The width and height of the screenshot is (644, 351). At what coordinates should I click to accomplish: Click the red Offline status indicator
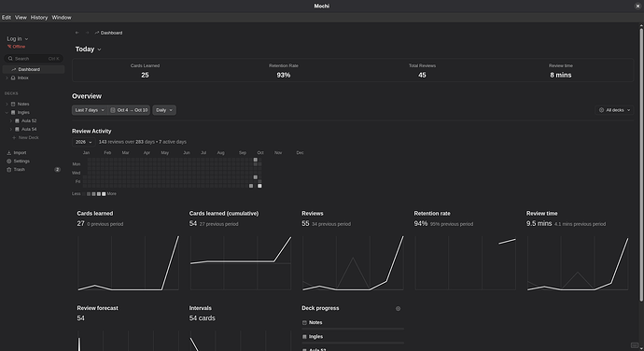[x=17, y=47]
